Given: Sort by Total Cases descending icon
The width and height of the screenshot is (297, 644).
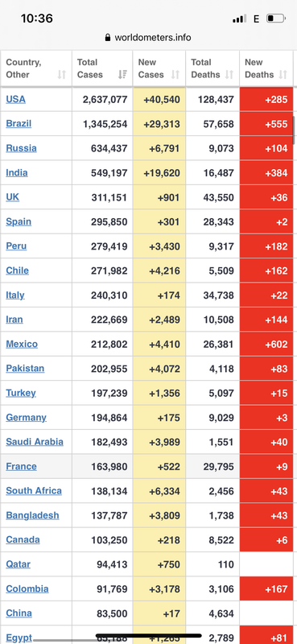Looking at the screenshot, I should coord(122,74).
